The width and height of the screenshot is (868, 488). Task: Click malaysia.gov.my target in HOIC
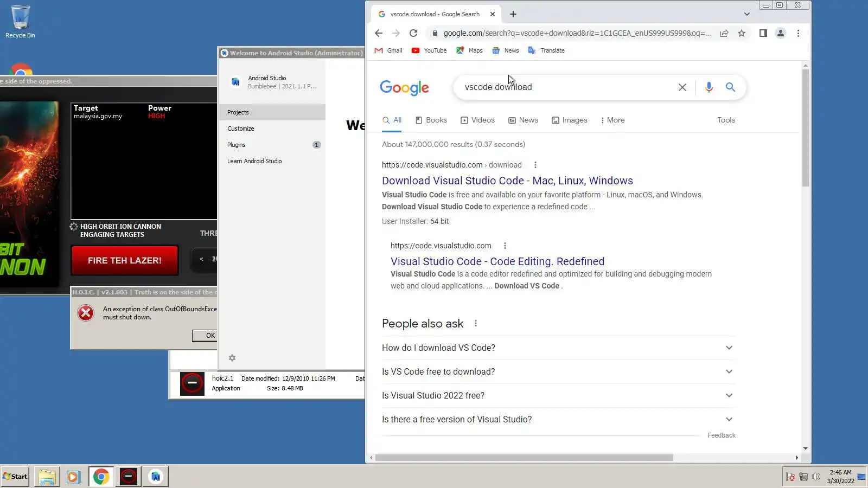tap(98, 116)
